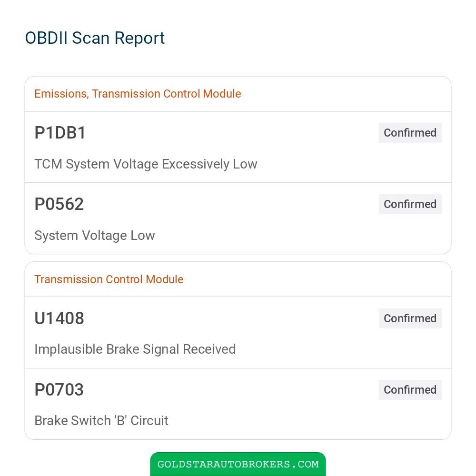
Task: Select second Transmission Control Module header
Action: point(109,279)
